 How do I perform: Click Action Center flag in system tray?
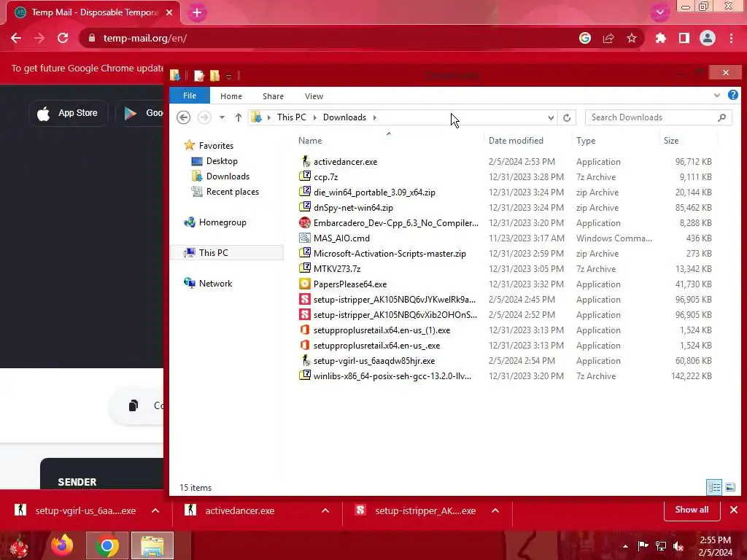click(x=643, y=545)
